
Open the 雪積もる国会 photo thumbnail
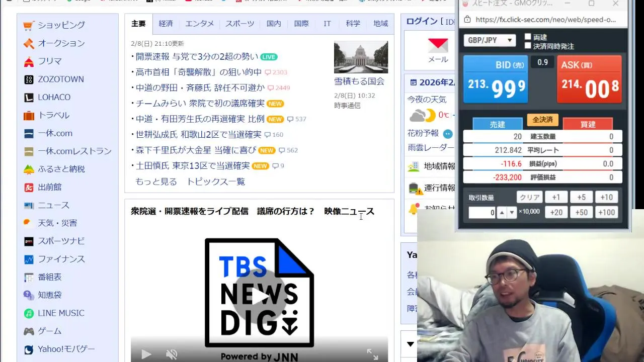361,57
